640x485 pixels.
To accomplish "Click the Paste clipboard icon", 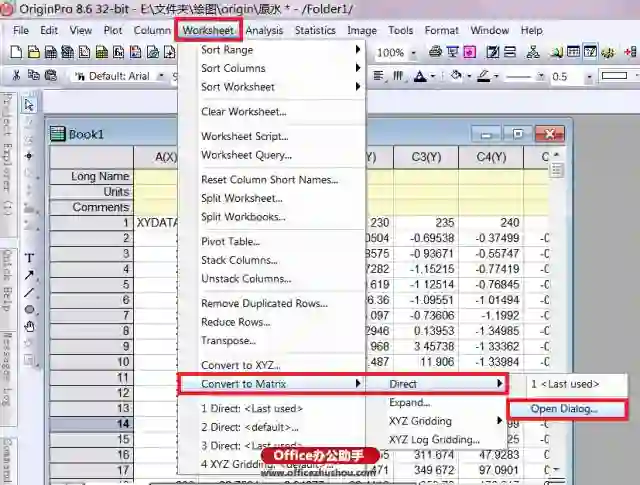I will (51, 76).
